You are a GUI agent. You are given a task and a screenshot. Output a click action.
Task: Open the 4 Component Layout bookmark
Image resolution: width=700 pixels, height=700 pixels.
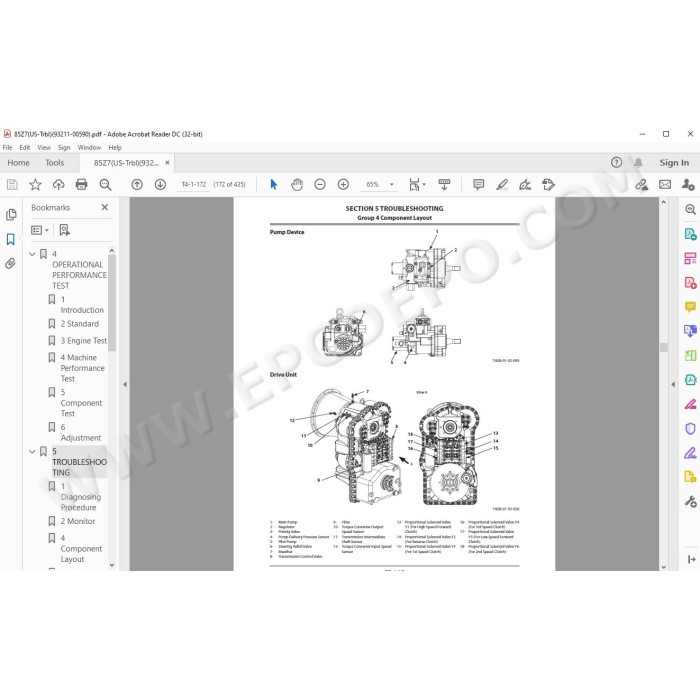pos(81,548)
